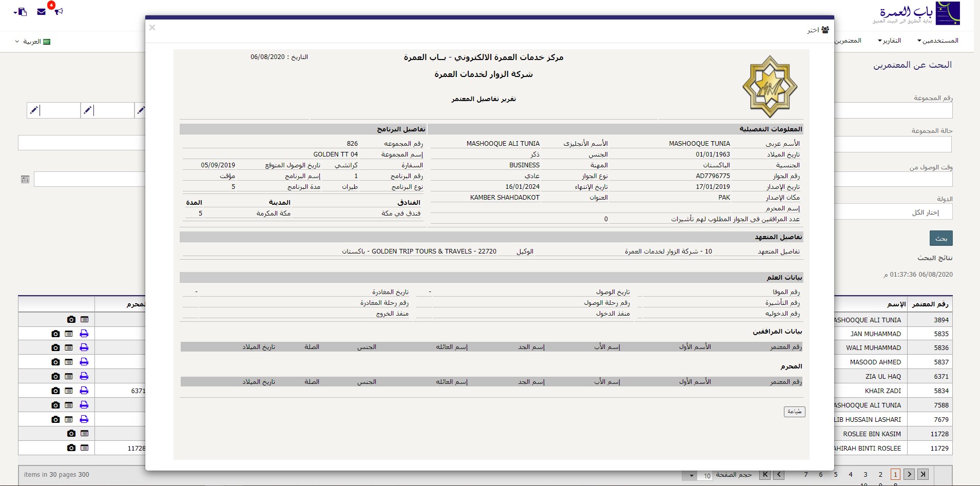Open the المعتمرين menu
980x486 pixels.
point(848,41)
